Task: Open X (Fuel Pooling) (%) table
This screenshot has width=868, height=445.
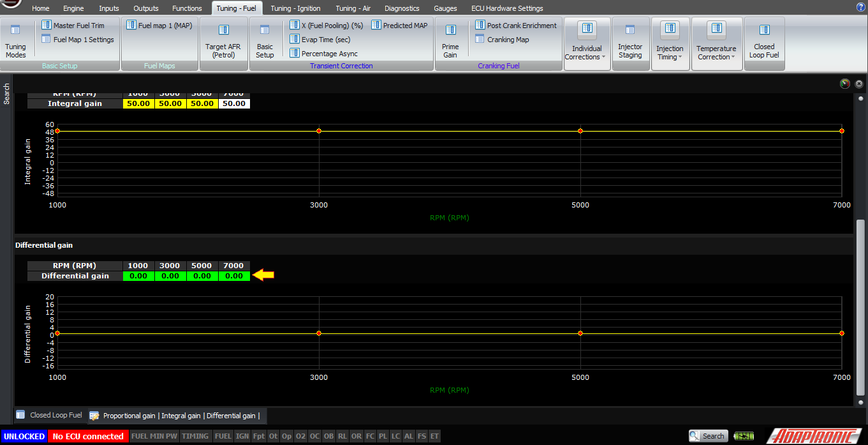Action: 327,26
